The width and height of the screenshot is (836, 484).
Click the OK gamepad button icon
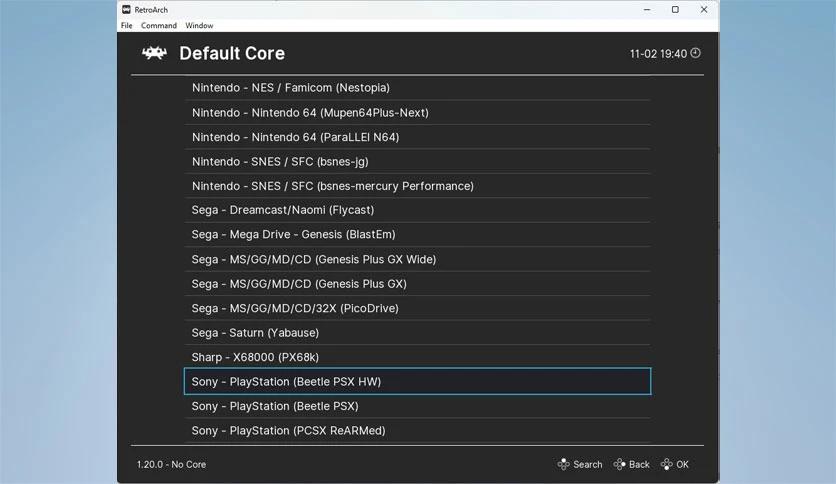(x=666, y=464)
